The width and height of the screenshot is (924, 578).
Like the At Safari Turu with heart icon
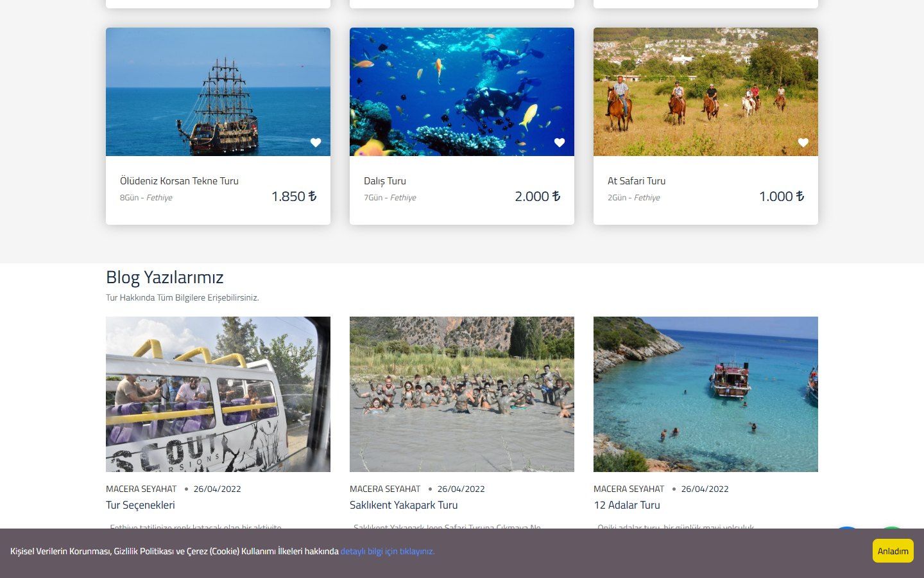pyautogui.click(x=803, y=143)
